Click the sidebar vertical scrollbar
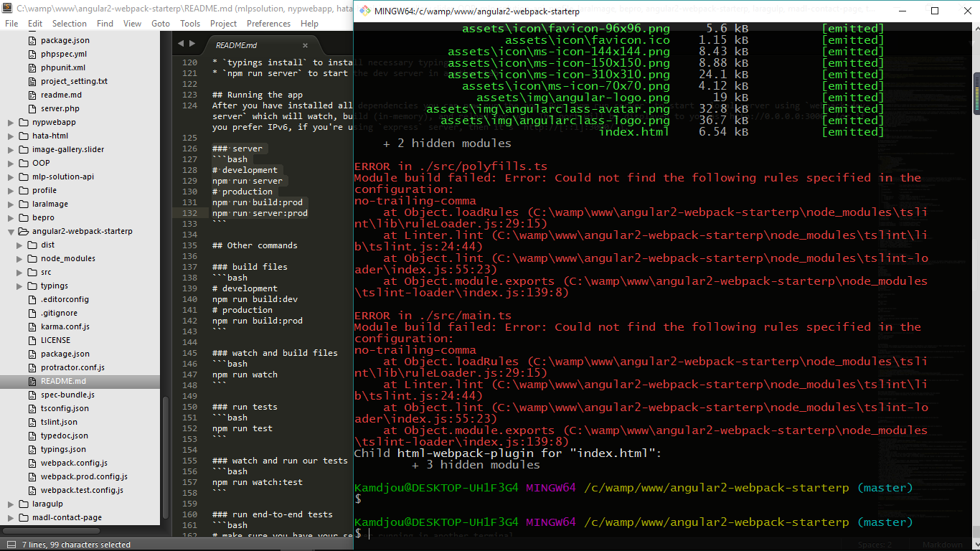The width and height of the screenshot is (980, 551). pyautogui.click(x=166, y=459)
